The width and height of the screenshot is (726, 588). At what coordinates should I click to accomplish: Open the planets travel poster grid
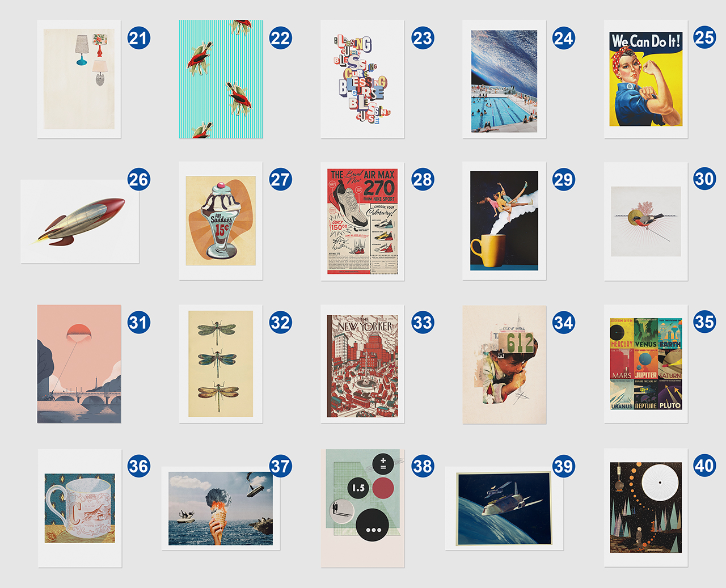pos(646,364)
